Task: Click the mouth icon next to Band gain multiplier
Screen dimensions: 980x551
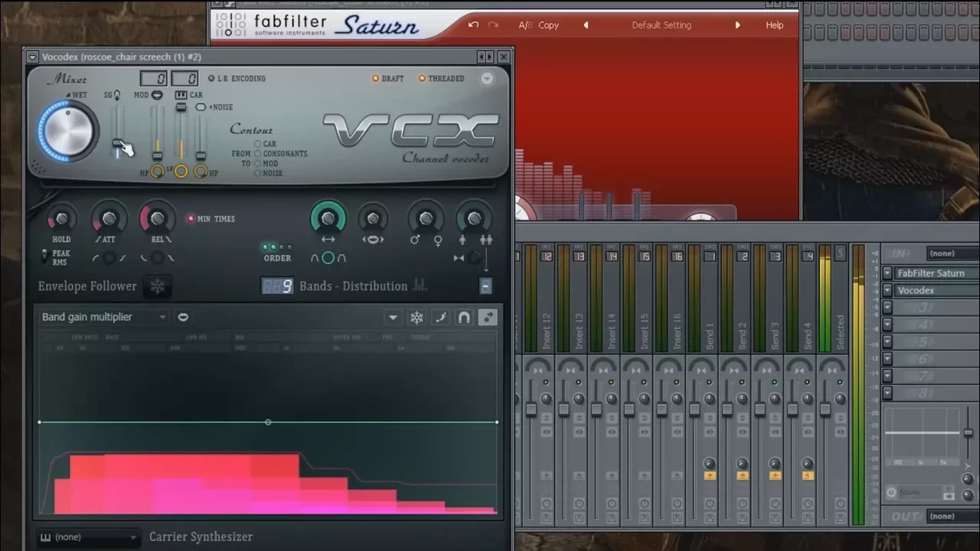Action: (x=183, y=317)
